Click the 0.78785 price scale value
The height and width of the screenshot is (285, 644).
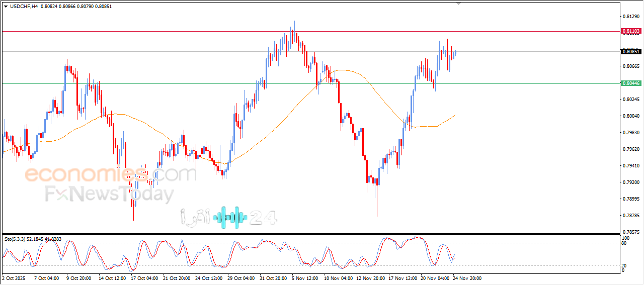point(631,216)
